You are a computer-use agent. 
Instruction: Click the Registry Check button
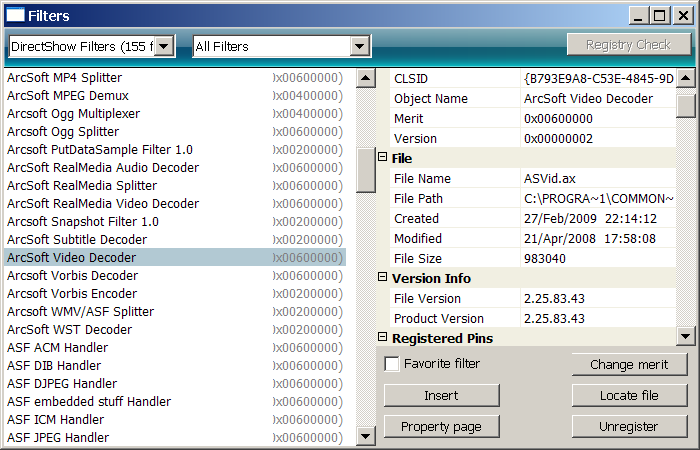point(629,45)
